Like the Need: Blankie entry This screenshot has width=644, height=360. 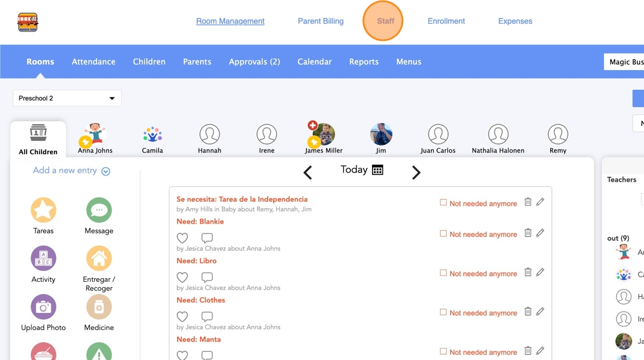pos(182,238)
